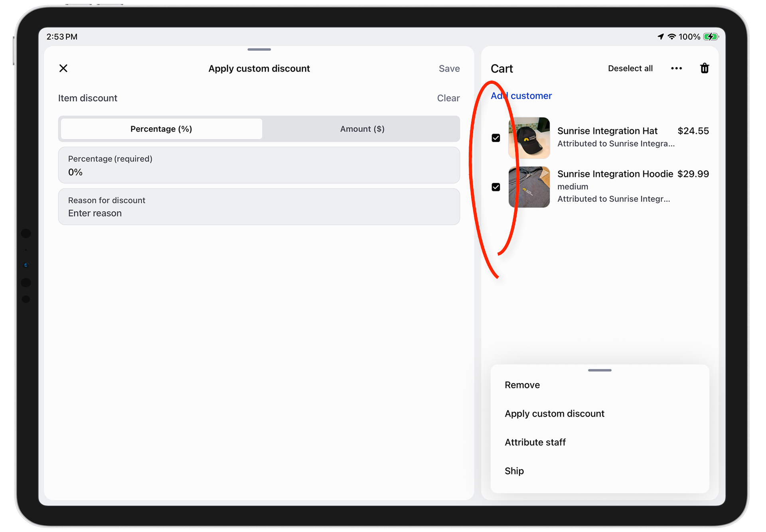Tap the Sunrise Integration Hoodie title
This screenshot has width=766, height=532.
tap(615, 174)
